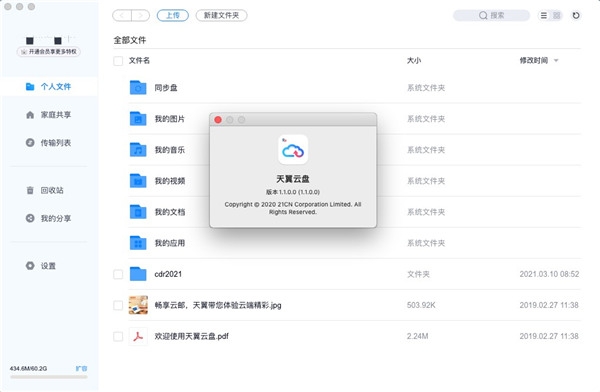Viewport: 600px width, 392px height.
Task: Go forward with the right arrow button
Action: tap(140, 15)
